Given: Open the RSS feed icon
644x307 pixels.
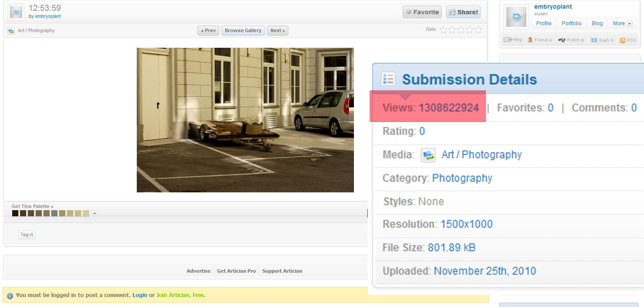Looking at the screenshot, I should coord(622,40).
